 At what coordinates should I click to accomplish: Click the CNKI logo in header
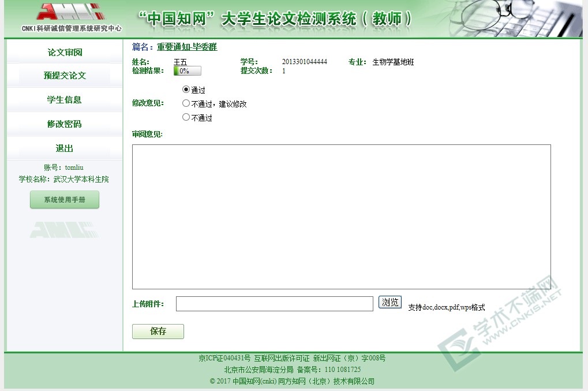point(71,17)
